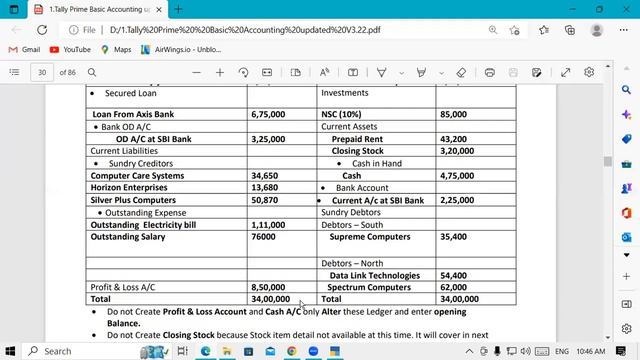The height and width of the screenshot is (360, 640).
Task: Open the browser profile menu
Action: tap(597, 30)
